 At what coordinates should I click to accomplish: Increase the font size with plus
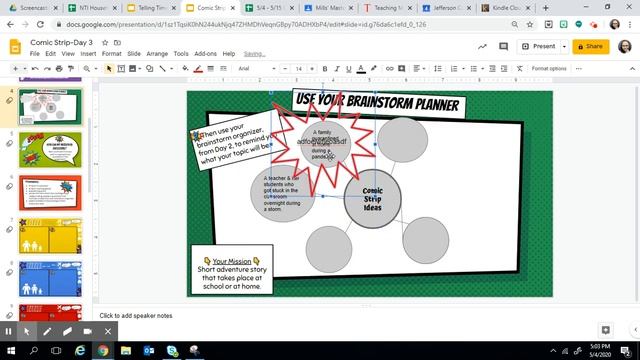(312, 69)
